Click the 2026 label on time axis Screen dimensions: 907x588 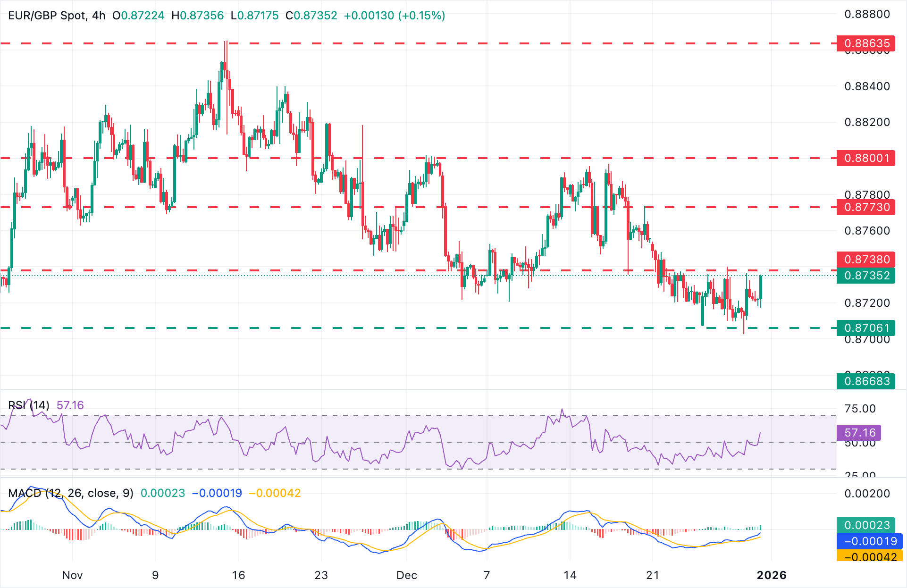click(x=773, y=576)
